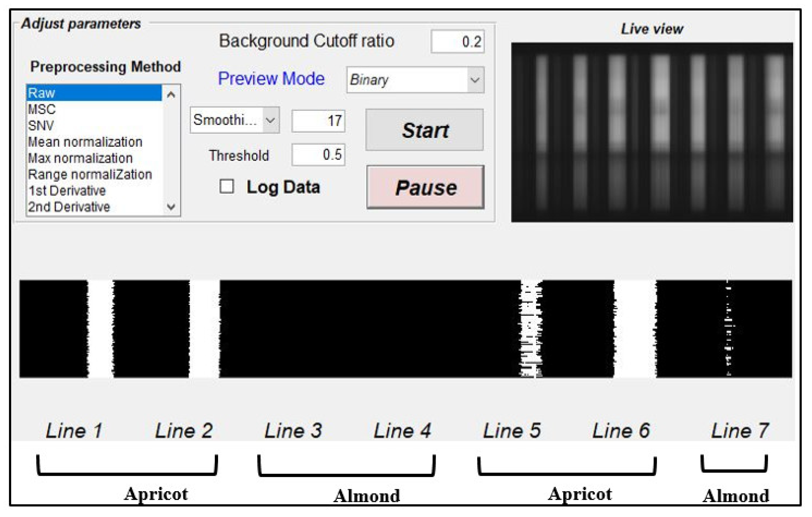
Task: Click the list's scroll up arrow
Action: click(171, 95)
